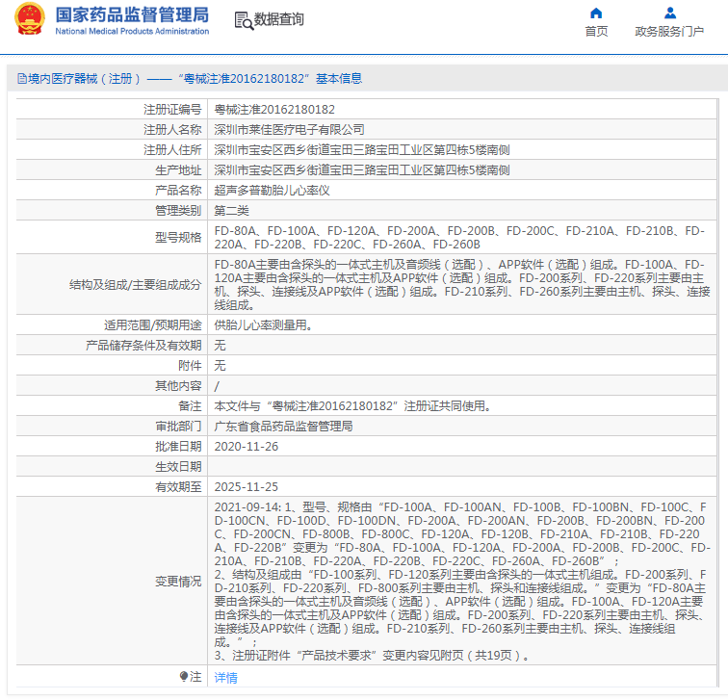
Task: Click 生效日期 label
Action: pyautogui.click(x=178, y=467)
